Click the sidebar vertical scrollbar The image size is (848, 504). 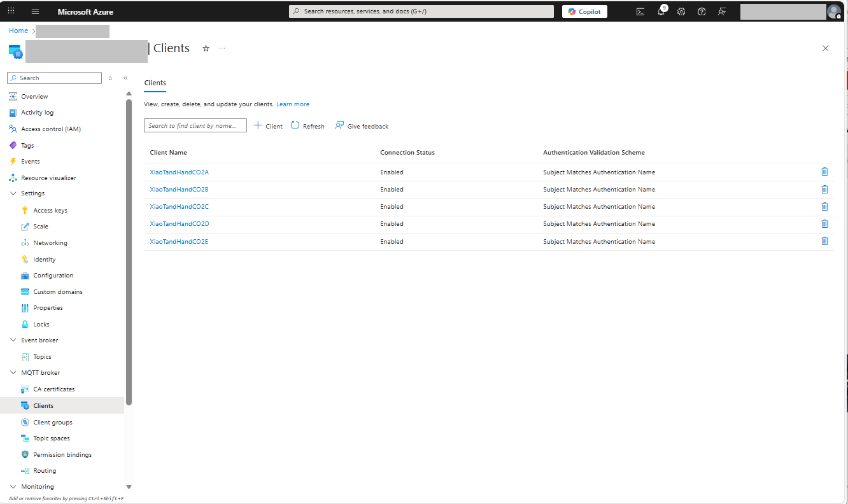tap(129, 255)
